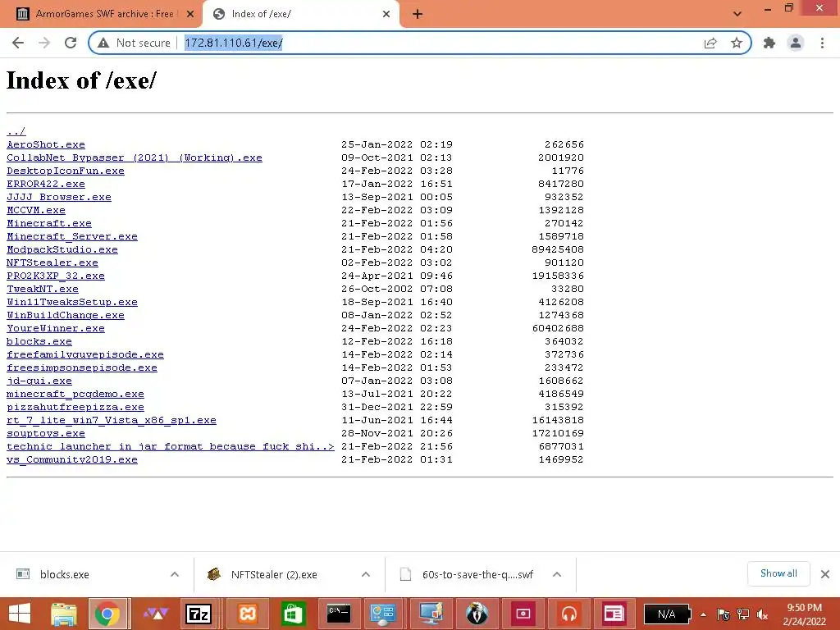Click YoureWinner.exe link
The height and width of the screenshot is (630, 840).
pyautogui.click(x=56, y=328)
